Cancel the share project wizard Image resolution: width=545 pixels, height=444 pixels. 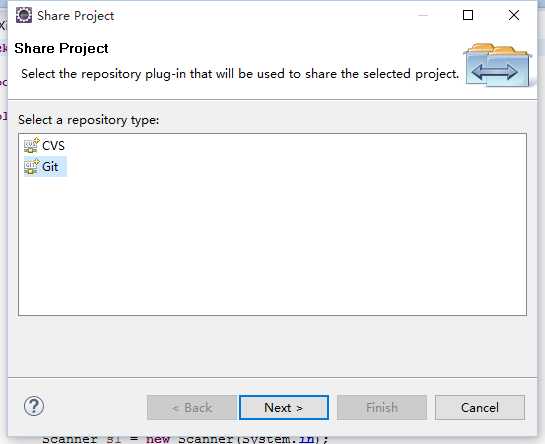480,407
